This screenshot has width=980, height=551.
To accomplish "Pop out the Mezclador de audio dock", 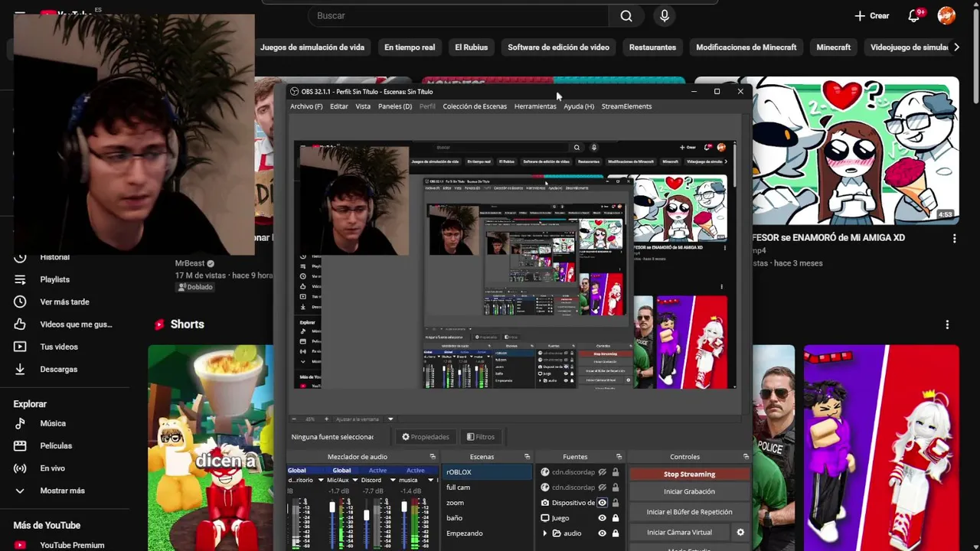I will click(x=433, y=457).
